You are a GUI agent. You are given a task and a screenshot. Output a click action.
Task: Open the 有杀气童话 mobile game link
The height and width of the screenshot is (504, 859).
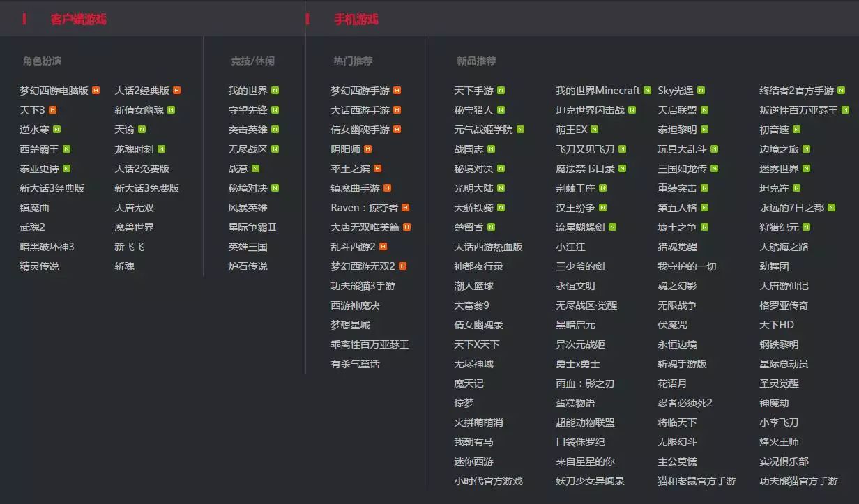355,364
